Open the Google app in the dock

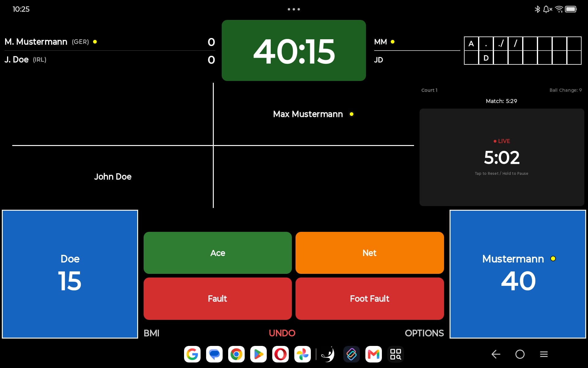point(192,354)
